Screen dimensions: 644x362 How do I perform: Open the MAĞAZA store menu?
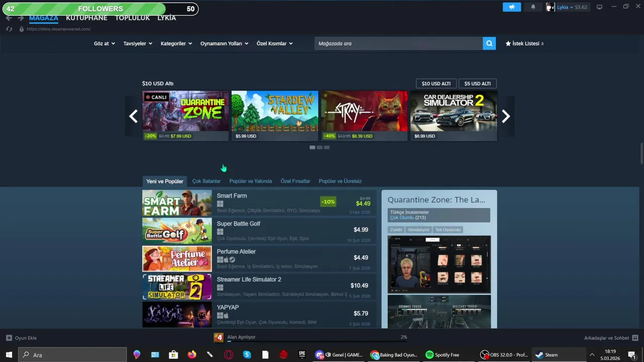click(x=44, y=18)
